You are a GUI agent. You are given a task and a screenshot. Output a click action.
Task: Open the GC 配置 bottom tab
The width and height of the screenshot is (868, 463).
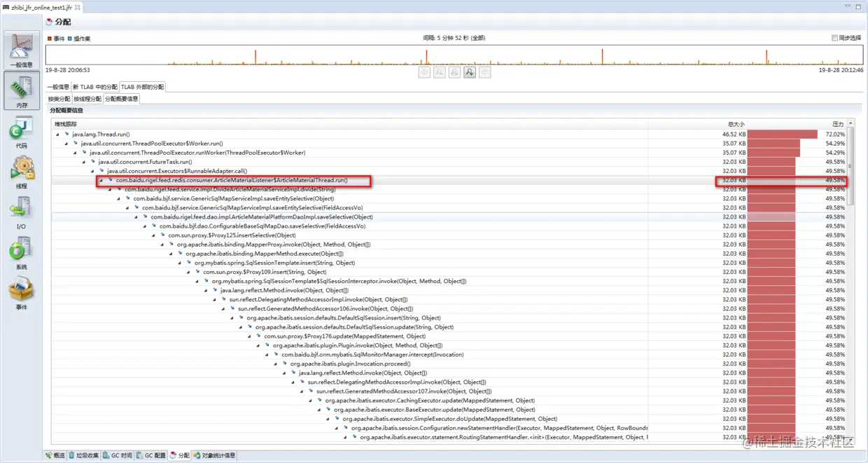[x=151, y=455]
